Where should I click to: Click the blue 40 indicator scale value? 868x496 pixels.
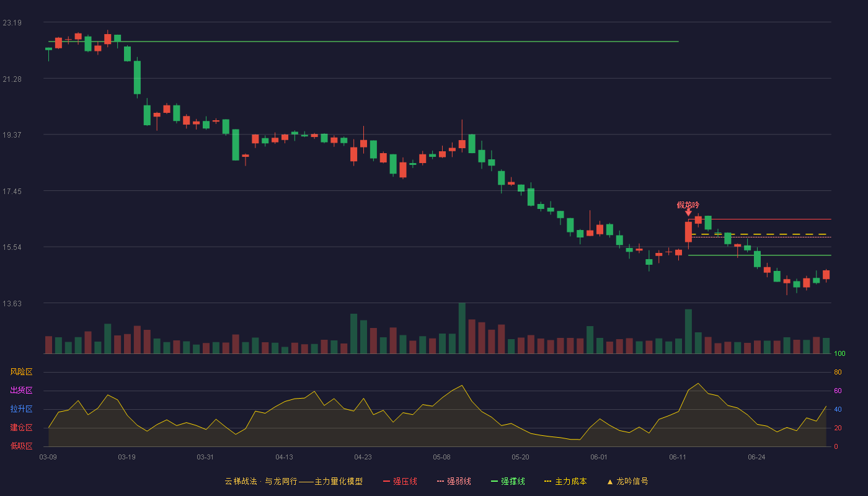[838, 409]
